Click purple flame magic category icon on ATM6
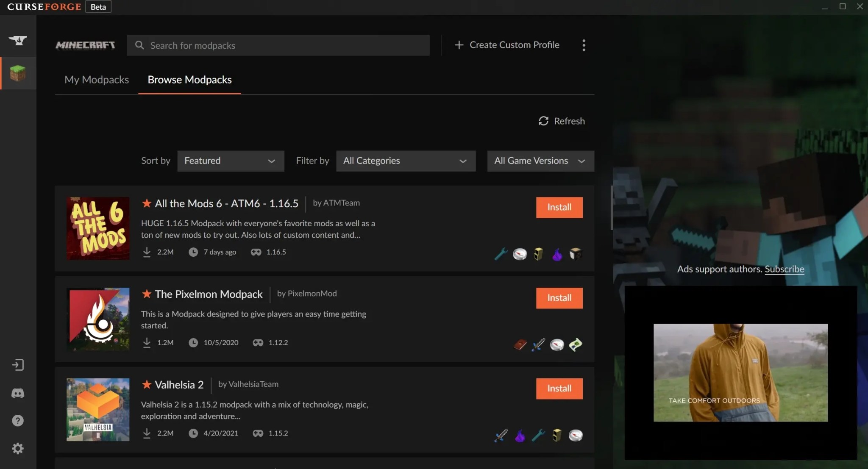 557,254
